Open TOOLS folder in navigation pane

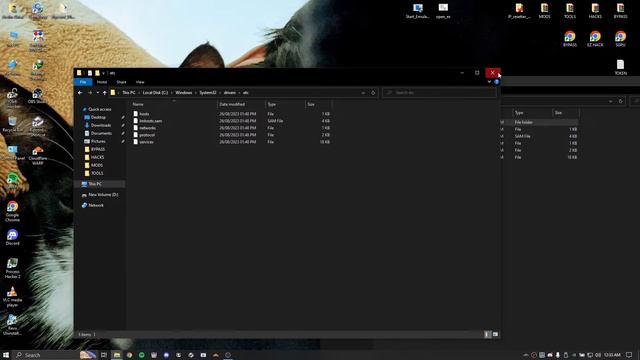(x=97, y=173)
